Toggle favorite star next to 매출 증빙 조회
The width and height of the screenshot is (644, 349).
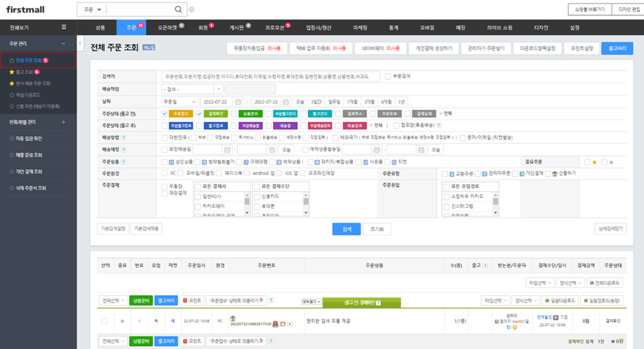pyautogui.click(x=11, y=155)
